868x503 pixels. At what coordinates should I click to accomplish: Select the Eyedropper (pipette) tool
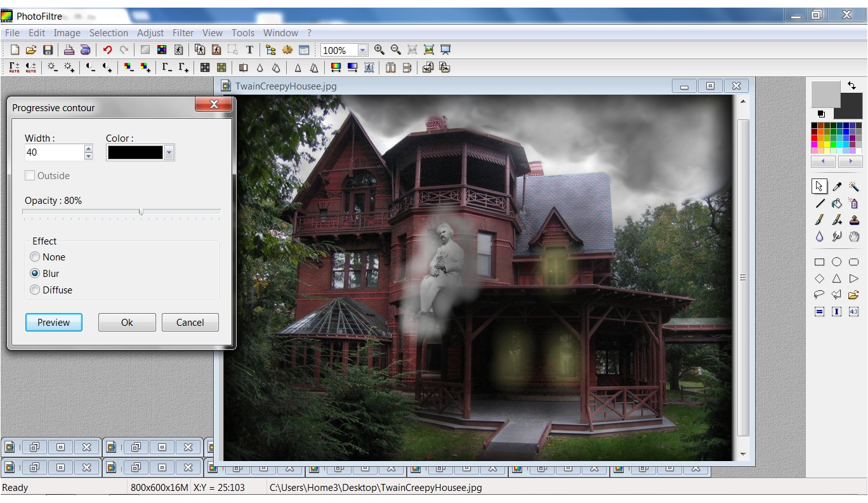click(837, 186)
